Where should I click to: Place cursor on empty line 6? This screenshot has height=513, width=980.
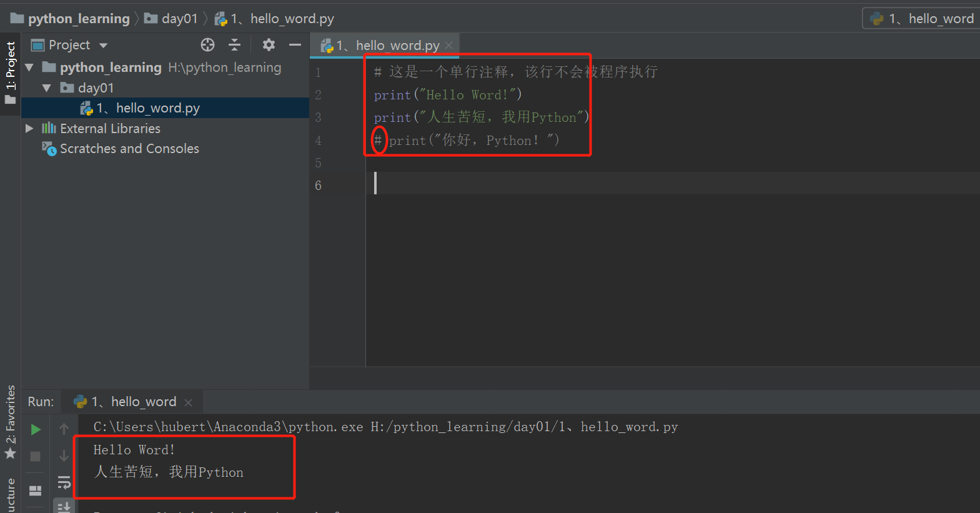click(672, 184)
